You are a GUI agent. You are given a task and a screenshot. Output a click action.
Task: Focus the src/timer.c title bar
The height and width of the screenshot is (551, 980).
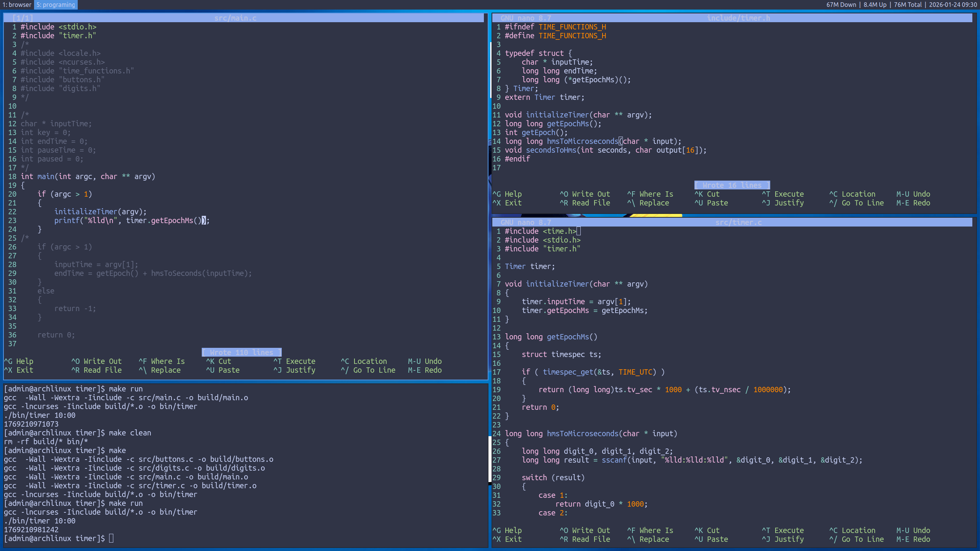click(x=738, y=222)
